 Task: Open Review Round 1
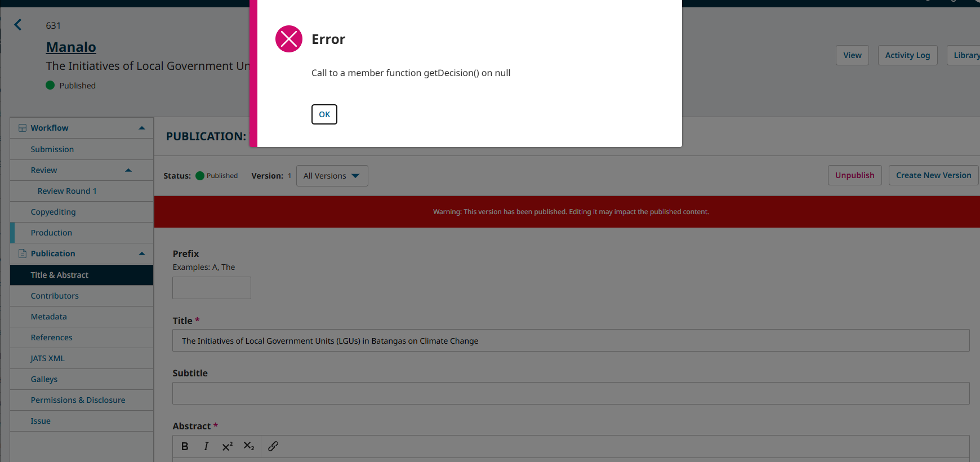(67, 191)
